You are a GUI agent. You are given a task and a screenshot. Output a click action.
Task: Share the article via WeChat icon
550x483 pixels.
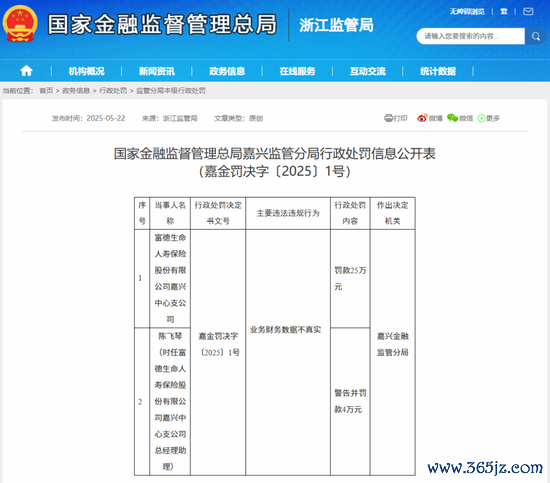coord(452,118)
